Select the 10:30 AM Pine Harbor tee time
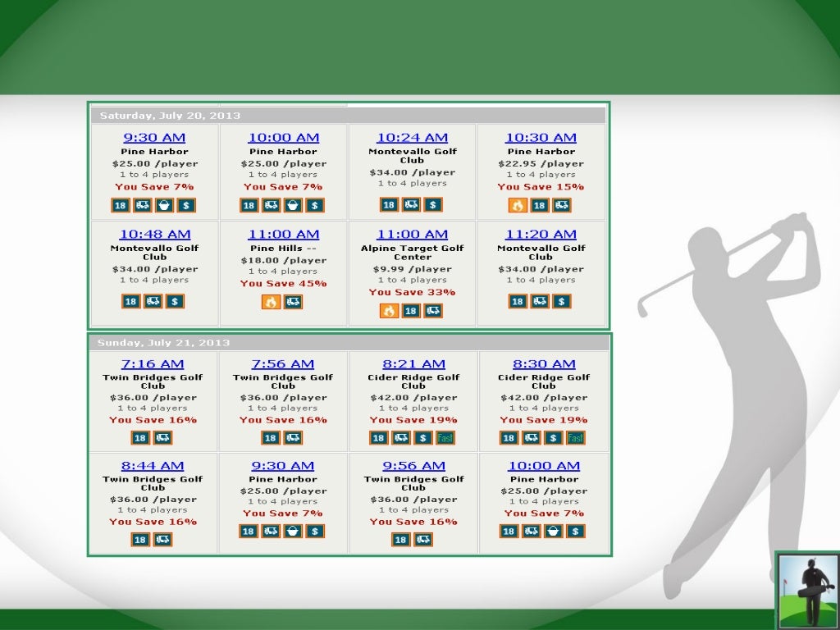840x630 pixels. (x=541, y=138)
